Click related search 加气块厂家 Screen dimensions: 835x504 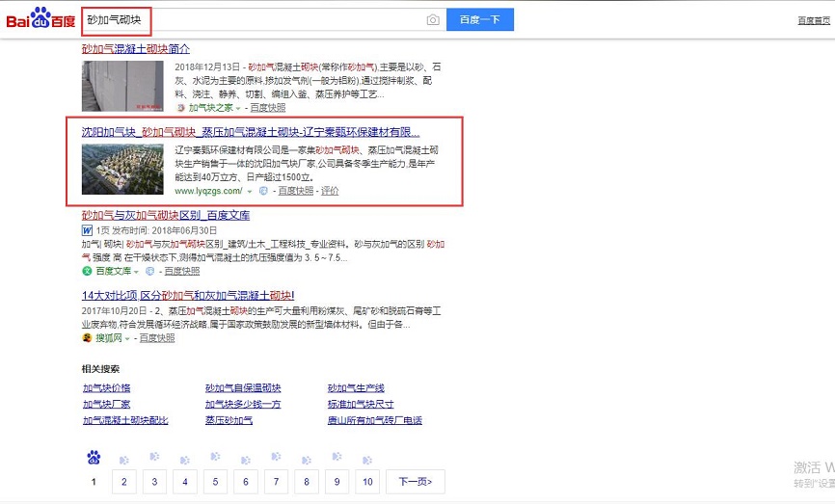pos(106,404)
